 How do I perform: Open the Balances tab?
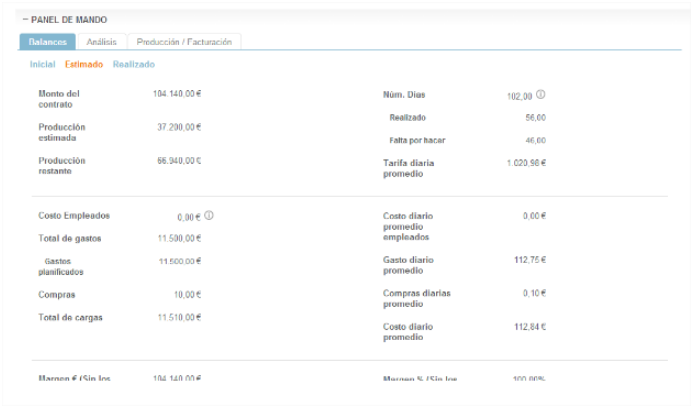pyautogui.click(x=47, y=42)
